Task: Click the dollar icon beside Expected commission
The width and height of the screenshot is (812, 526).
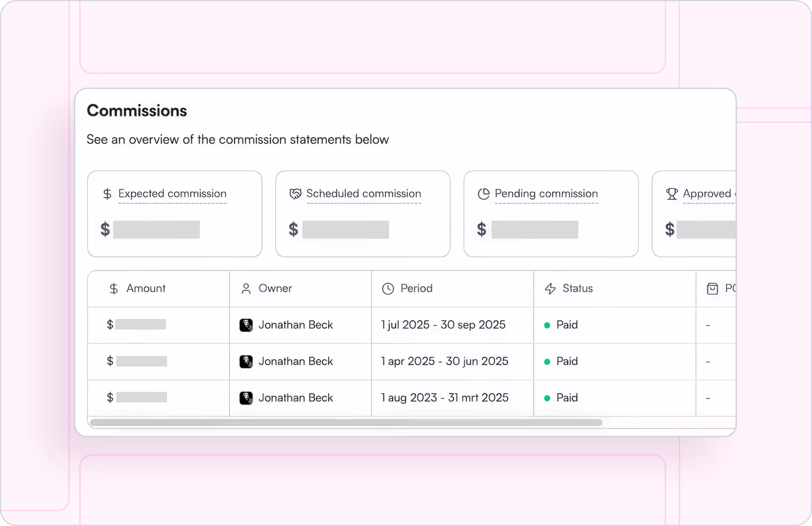Action: coord(107,194)
